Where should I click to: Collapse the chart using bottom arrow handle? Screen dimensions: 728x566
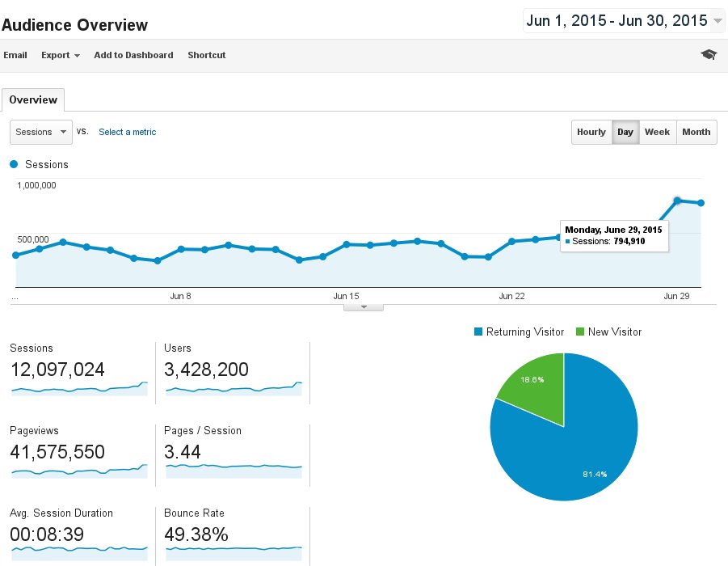pos(364,307)
